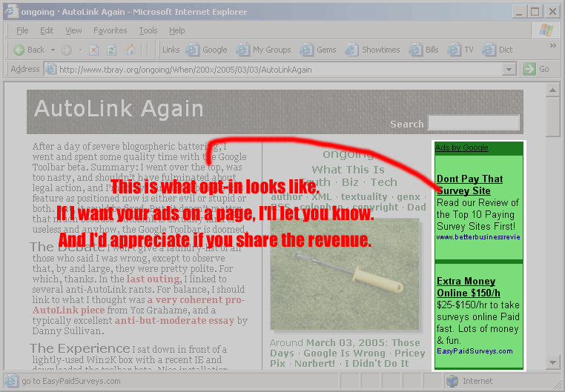This screenshot has width=565, height=392.
Task: Expand the Back button history dropdown
Action: coord(53,50)
